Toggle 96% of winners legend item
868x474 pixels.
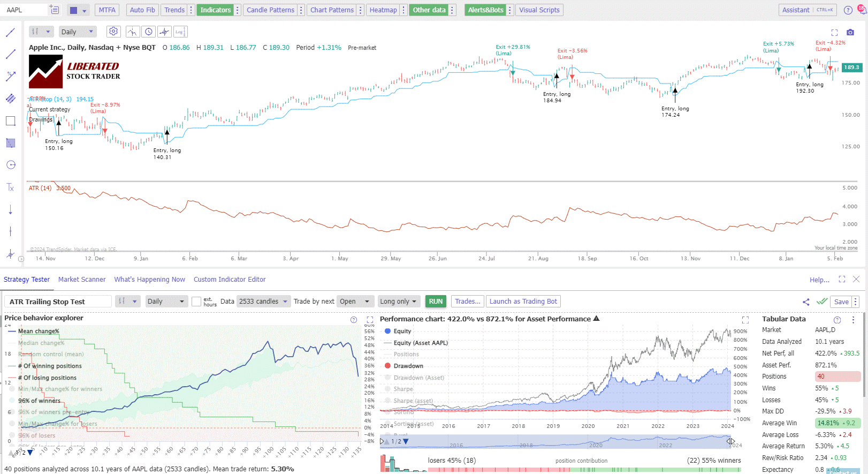click(x=35, y=401)
